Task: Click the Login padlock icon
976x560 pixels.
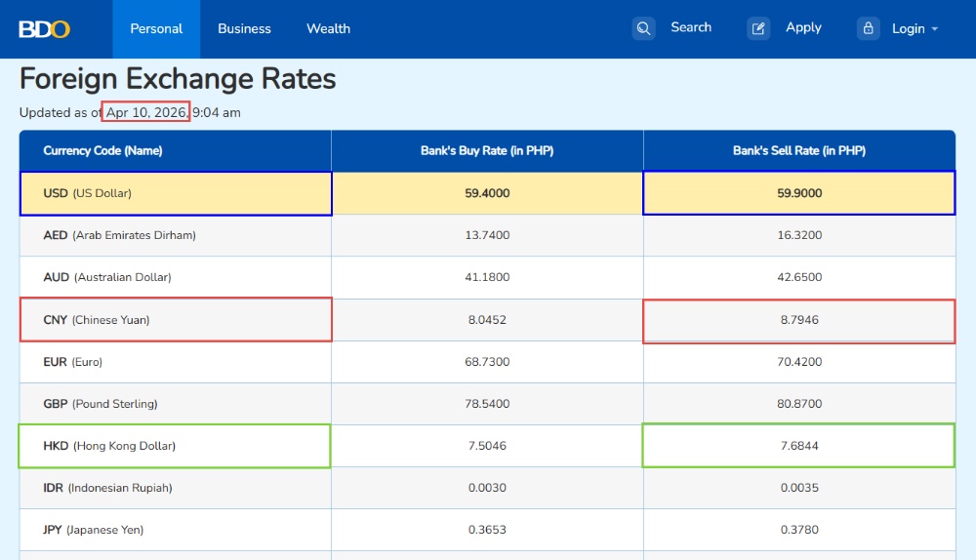Action: pos(869,28)
